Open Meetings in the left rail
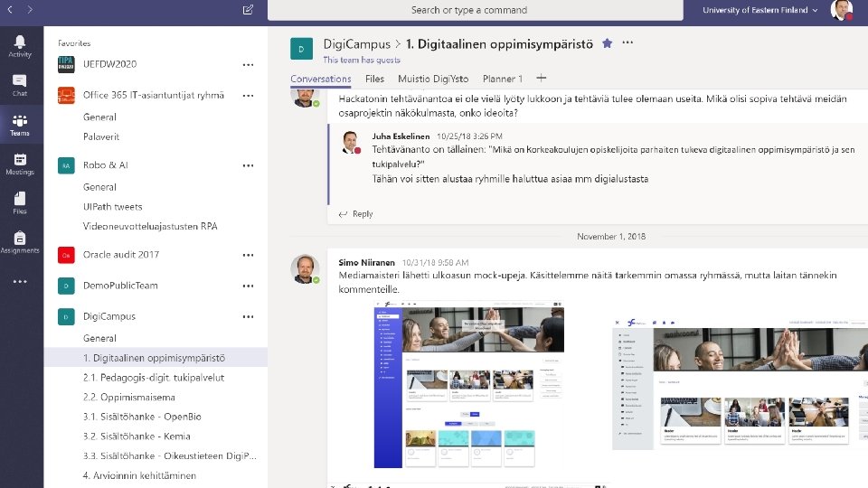Viewport: 868px width, 488px height. (20, 164)
